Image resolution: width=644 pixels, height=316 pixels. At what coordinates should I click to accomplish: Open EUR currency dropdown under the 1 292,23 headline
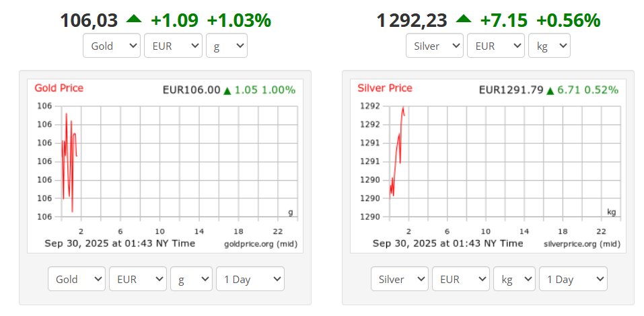(496, 46)
